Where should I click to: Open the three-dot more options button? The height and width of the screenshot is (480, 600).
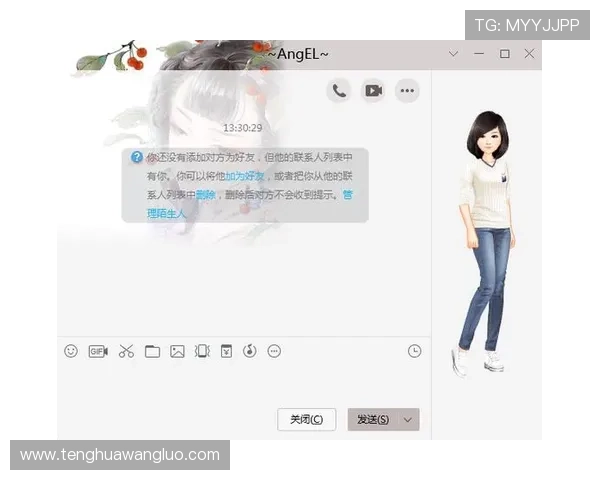click(407, 91)
